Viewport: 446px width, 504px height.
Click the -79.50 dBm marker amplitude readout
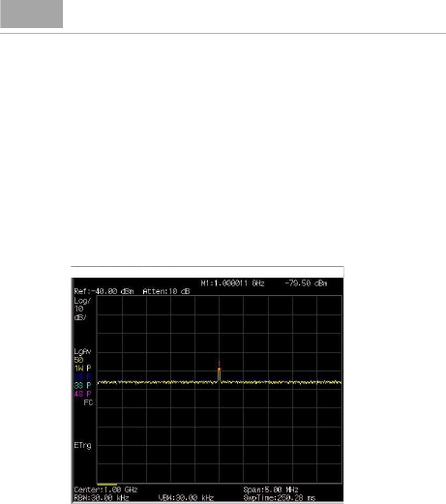(x=306, y=283)
